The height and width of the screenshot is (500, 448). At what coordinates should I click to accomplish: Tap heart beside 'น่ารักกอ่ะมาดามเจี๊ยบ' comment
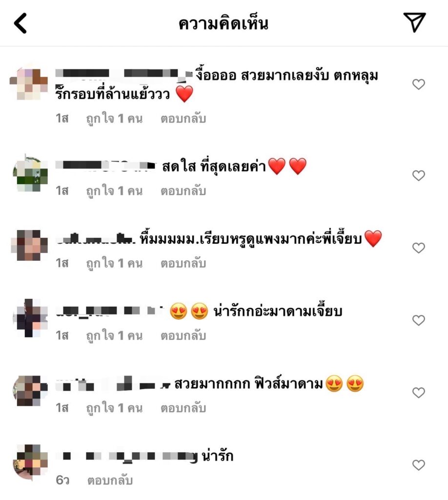418,320
